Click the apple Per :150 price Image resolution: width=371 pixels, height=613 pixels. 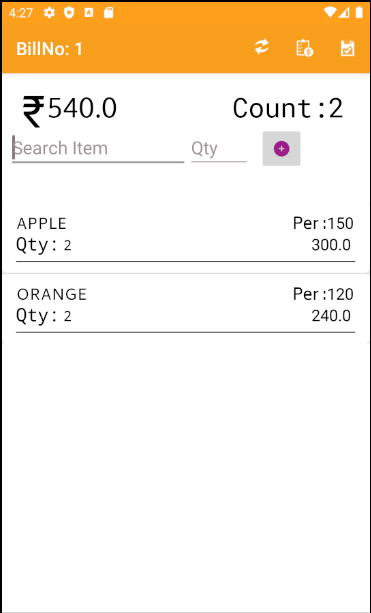323,224
